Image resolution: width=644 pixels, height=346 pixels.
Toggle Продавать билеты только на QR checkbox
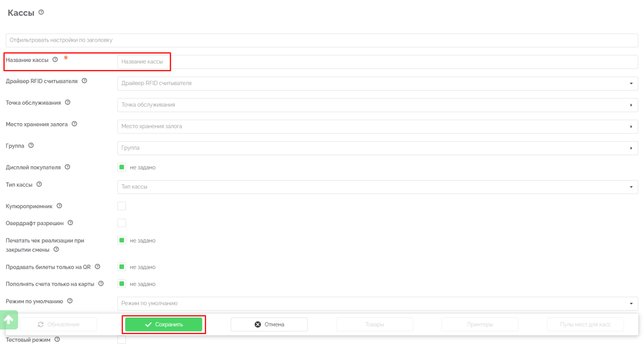click(x=122, y=267)
